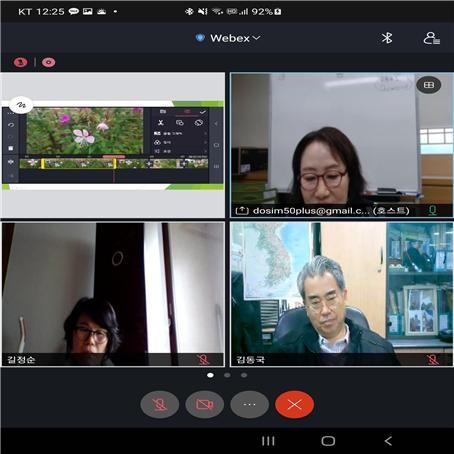454x454 pixels.
Task: Open the more options button
Action: [x=249, y=405]
